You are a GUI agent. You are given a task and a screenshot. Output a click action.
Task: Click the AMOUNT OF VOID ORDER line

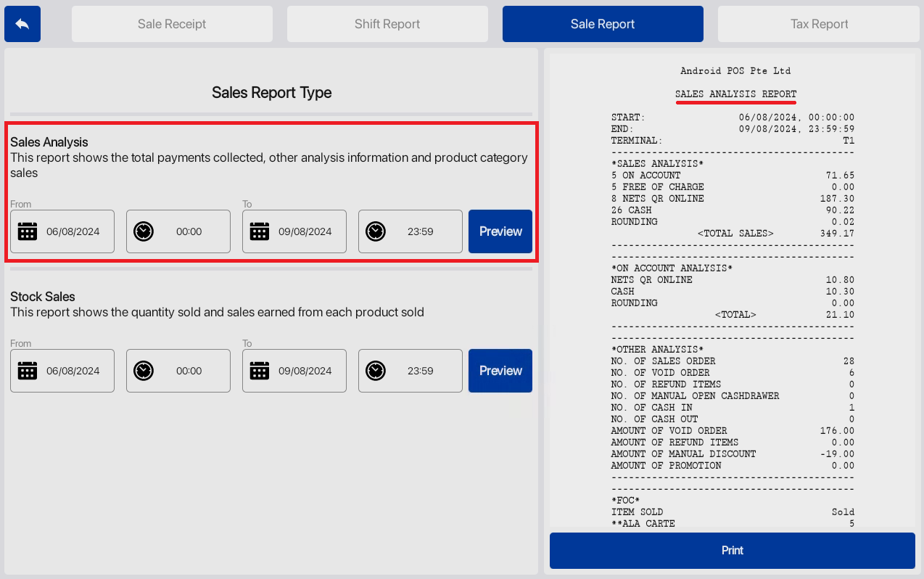[x=733, y=431]
